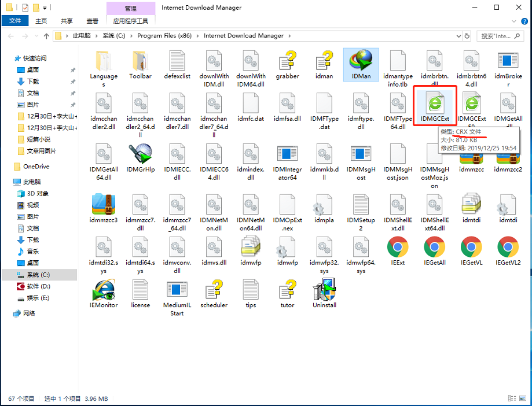532x406 pixels.
Task: Navigate back to previous folder
Action: coord(11,36)
